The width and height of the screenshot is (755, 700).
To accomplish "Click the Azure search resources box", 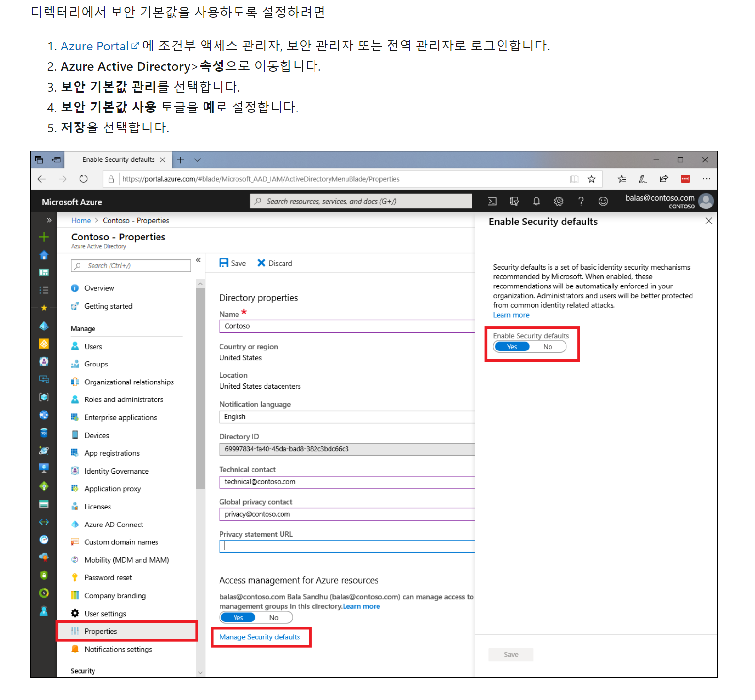I will pyautogui.click(x=361, y=201).
